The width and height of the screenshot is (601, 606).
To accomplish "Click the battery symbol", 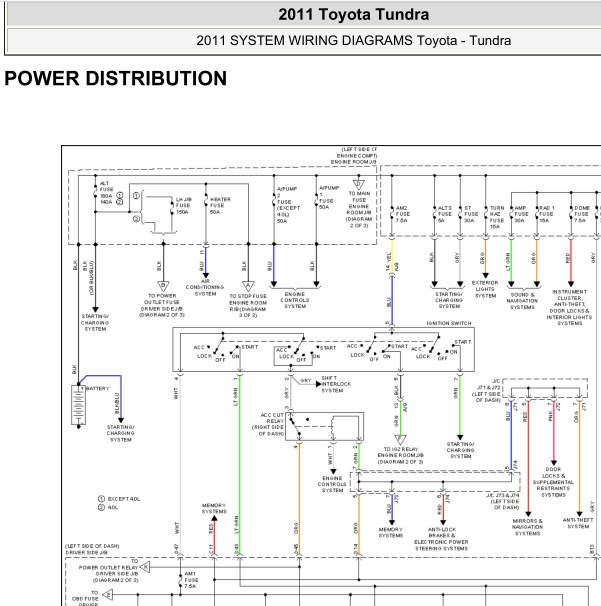I will pyautogui.click(x=78, y=405).
